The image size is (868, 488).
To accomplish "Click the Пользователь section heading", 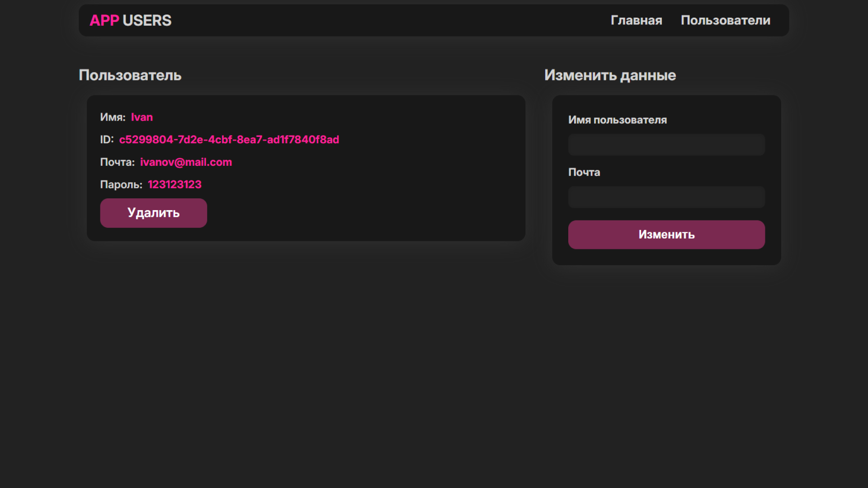I will pos(130,75).
